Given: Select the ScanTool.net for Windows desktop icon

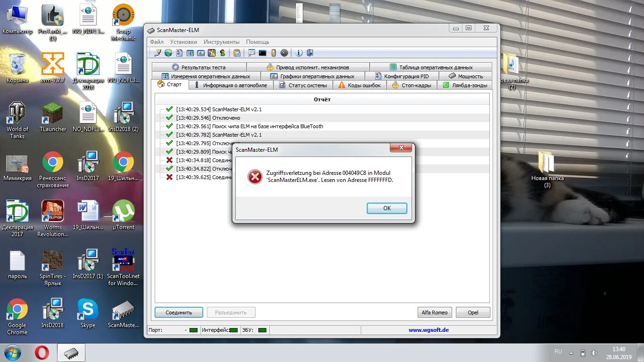Looking at the screenshot, I should [x=124, y=267].
